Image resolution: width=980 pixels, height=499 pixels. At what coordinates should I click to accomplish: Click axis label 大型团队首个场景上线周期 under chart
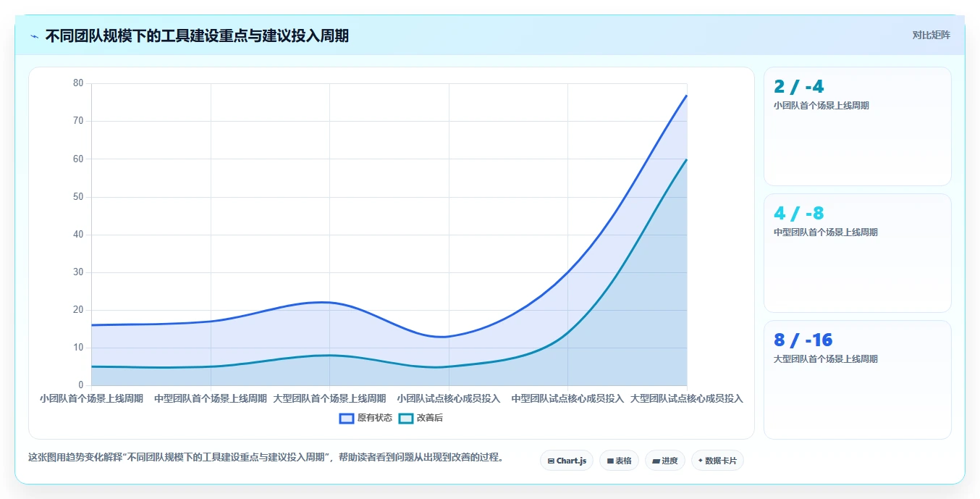[329, 398]
